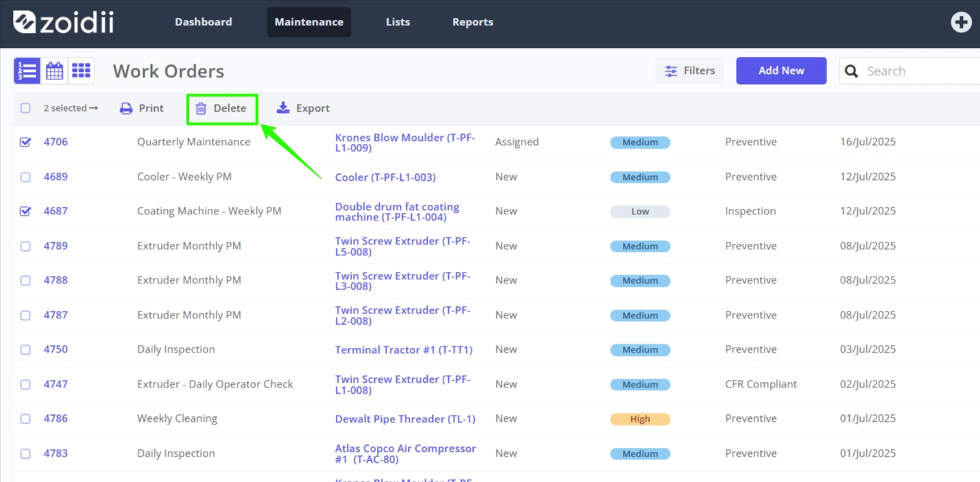
Task: Open Dewalt Pipe Threader (TL-1) link
Action: [x=405, y=419]
